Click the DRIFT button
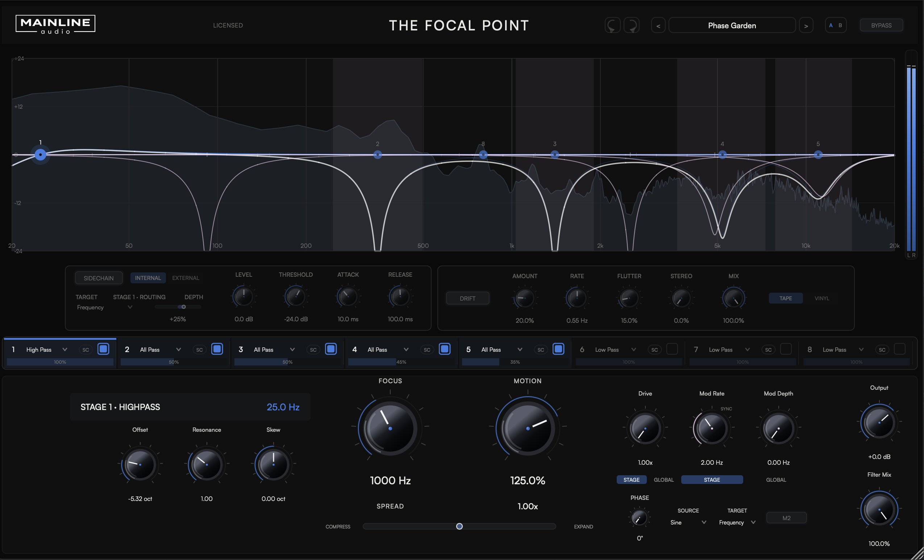The width and height of the screenshot is (924, 560). click(468, 298)
